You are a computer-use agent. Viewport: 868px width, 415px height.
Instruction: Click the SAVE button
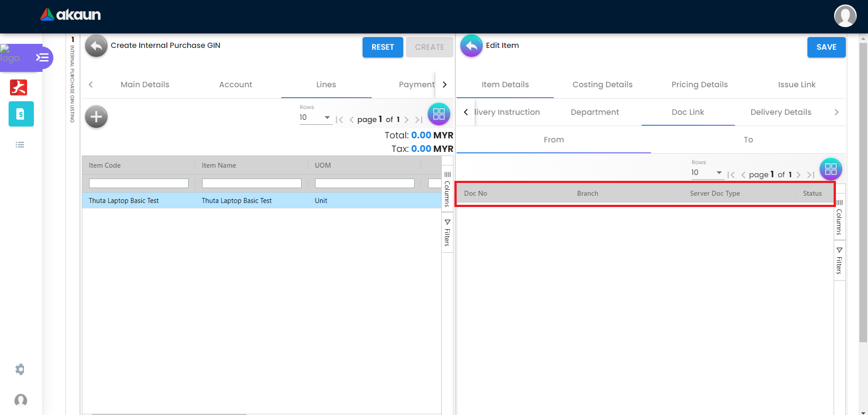tap(826, 47)
